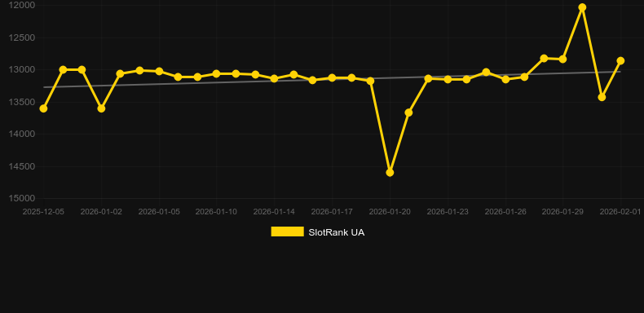Select the recovery point right after the lowest dip
This screenshot has height=313, width=644.
click(x=408, y=112)
